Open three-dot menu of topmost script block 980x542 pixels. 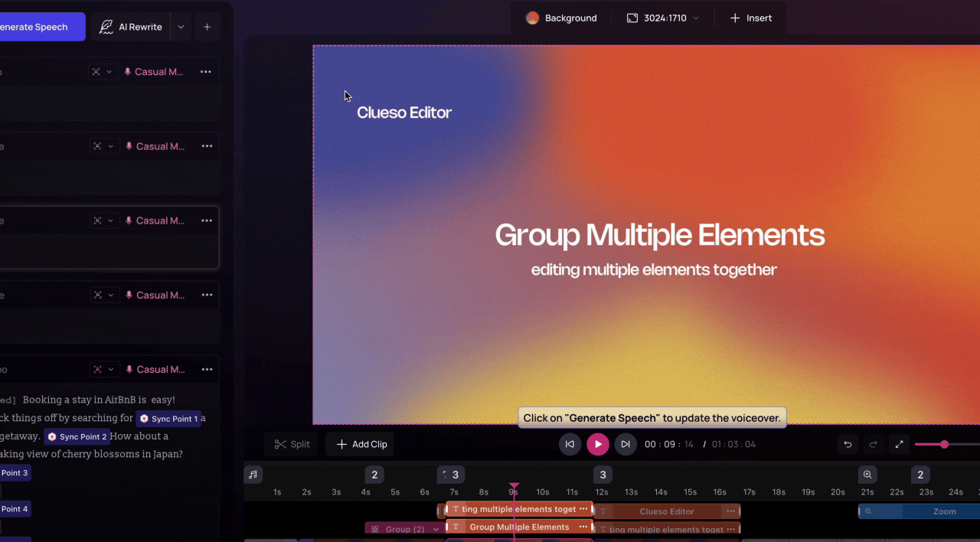pos(205,72)
